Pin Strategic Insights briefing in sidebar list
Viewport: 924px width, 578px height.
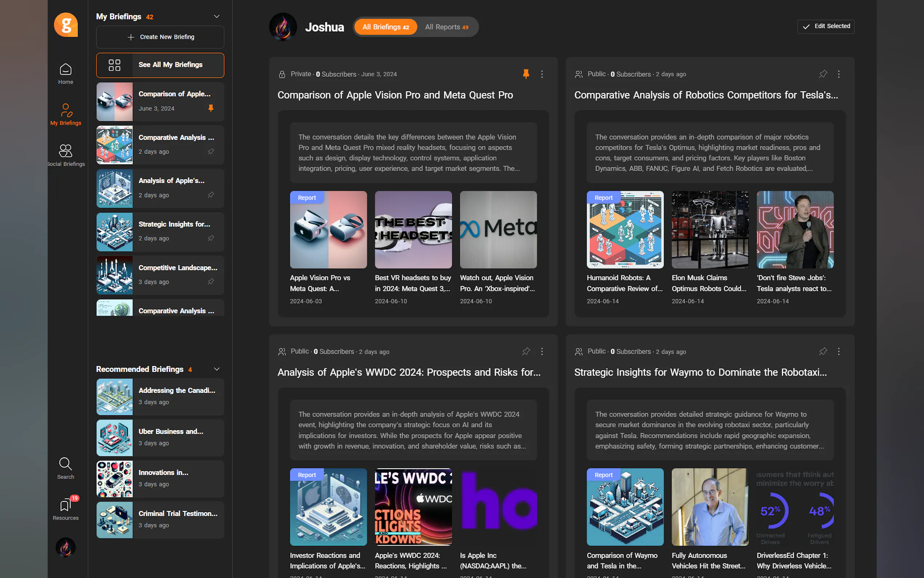211,238
